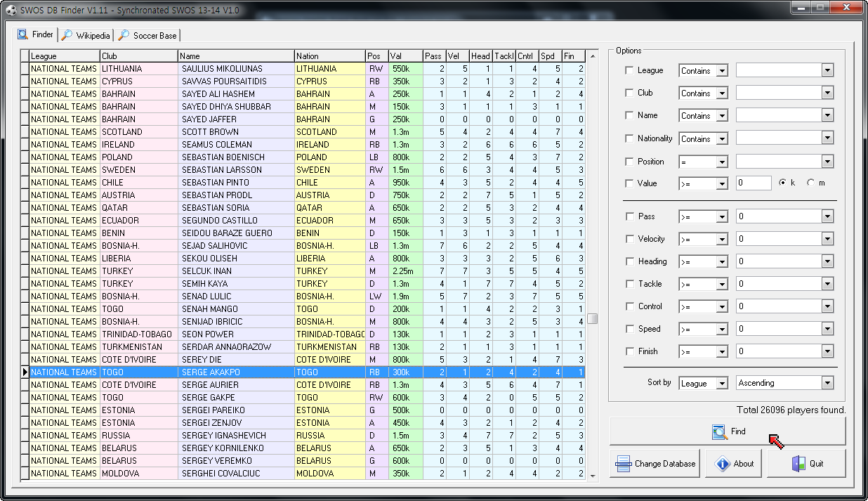The width and height of the screenshot is (868, 501).
Task: Enable the Speed filter checkbox
Action: pos(629,329)
